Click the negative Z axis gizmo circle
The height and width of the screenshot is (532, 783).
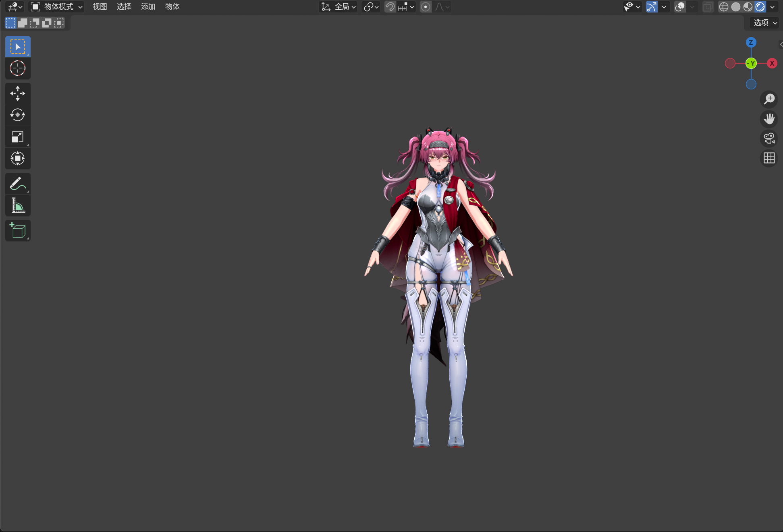(x=751, y=84)
